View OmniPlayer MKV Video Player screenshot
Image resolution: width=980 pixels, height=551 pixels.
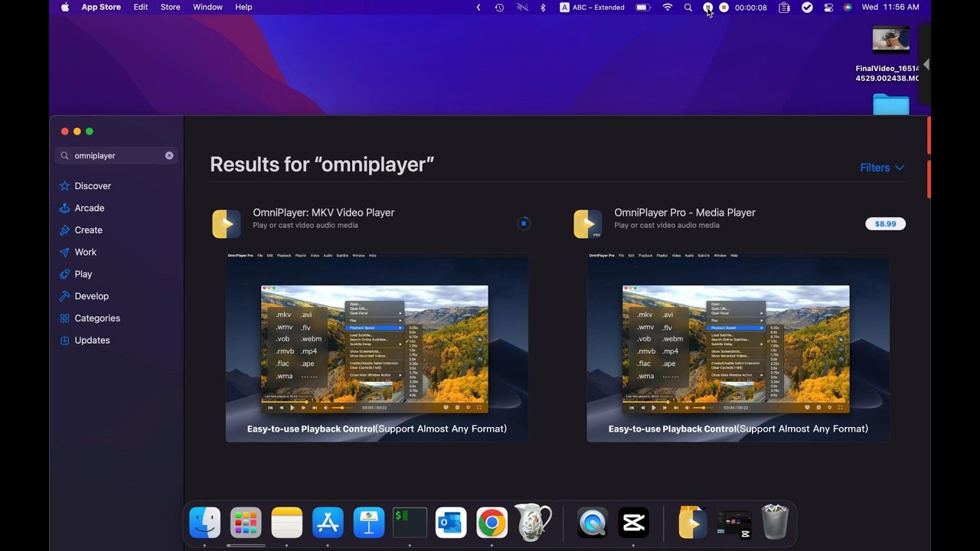(x=377, y=347)
